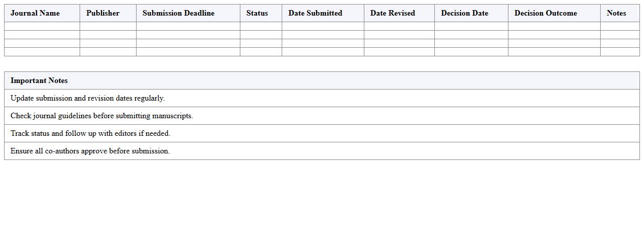This screenshot has height=252, width=644.
Task: Click the 'Ensure all co-authors approve' note
Action: (x=90, y=151)
